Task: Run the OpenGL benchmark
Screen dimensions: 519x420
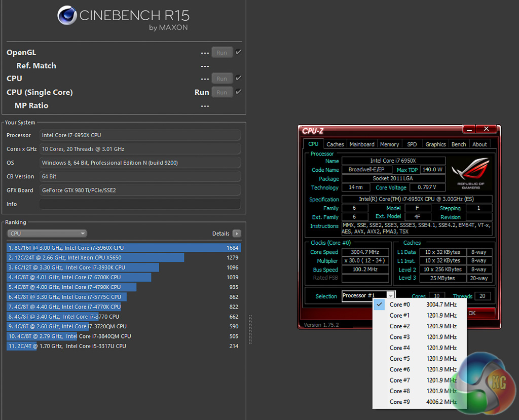Action: coord(222,52)
